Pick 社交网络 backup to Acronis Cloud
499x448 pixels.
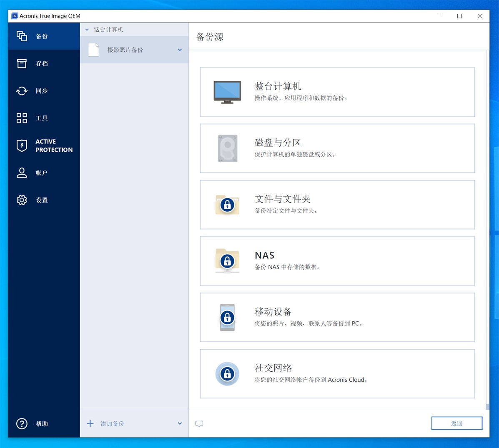[337, 373]
